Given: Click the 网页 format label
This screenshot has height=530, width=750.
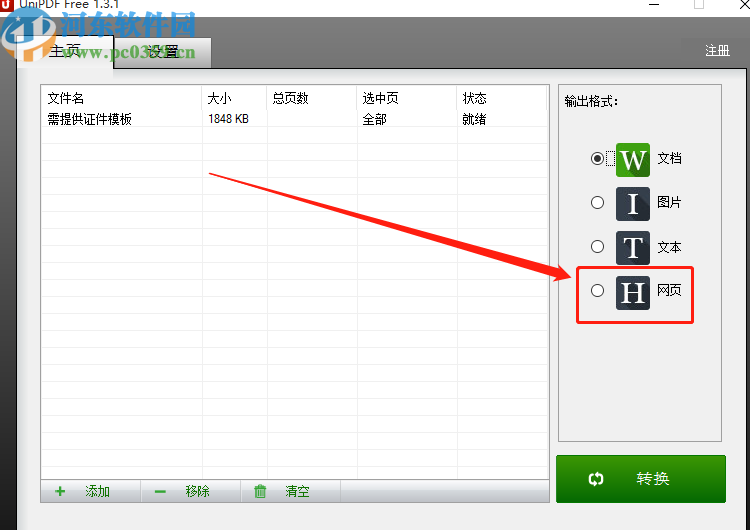Looking at the screenshot, I should tap(669, 290).
